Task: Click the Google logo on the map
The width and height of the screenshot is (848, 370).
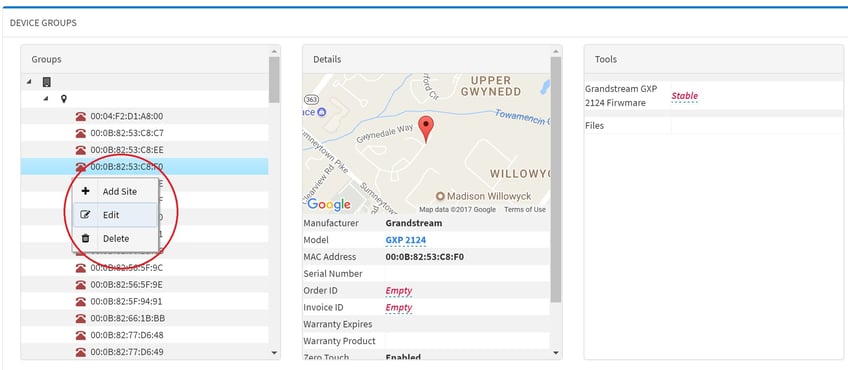Action: 329,205
